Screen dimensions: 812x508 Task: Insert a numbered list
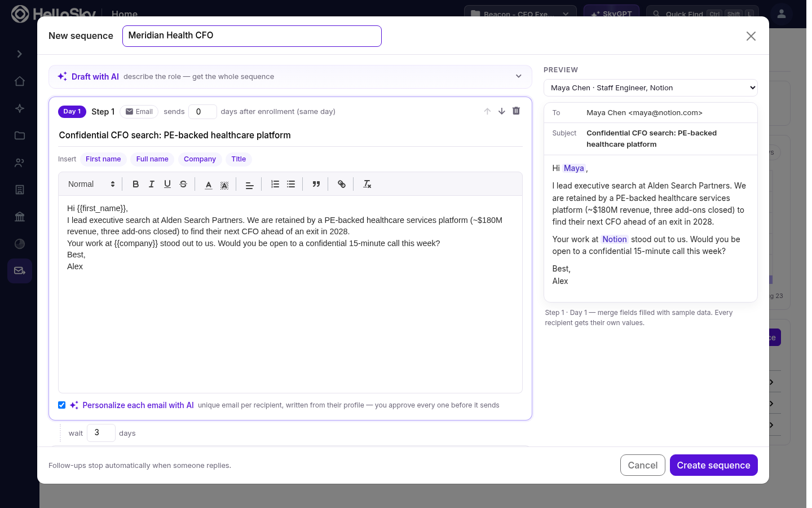[275, 184]
